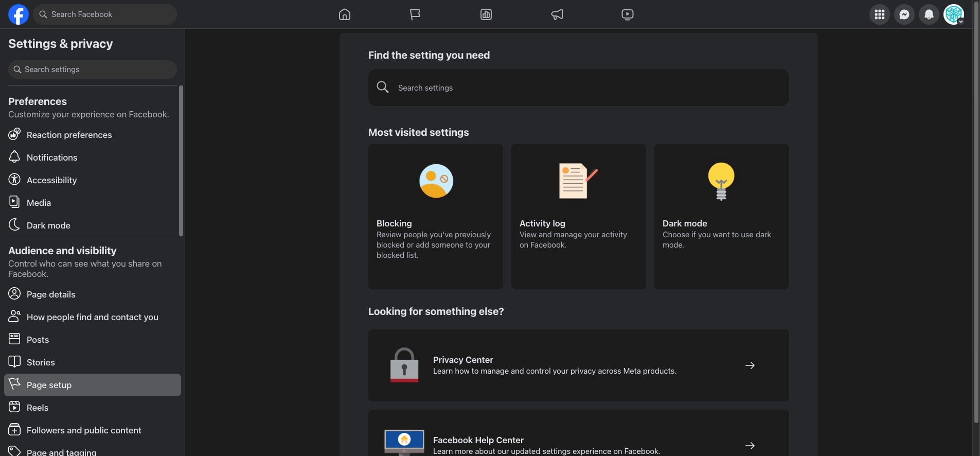Open the account profile avatar

(954, 14)
